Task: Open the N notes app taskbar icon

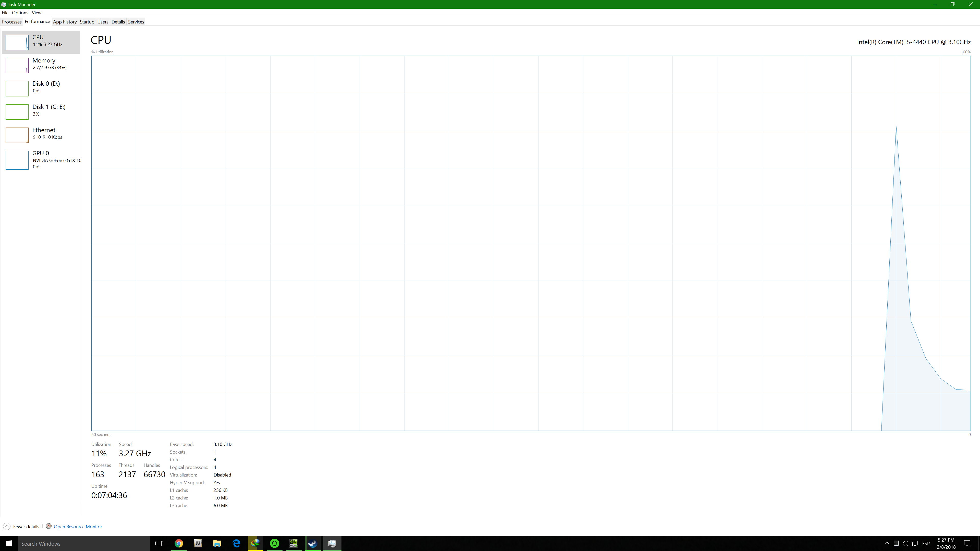Action: pos(198,543)
